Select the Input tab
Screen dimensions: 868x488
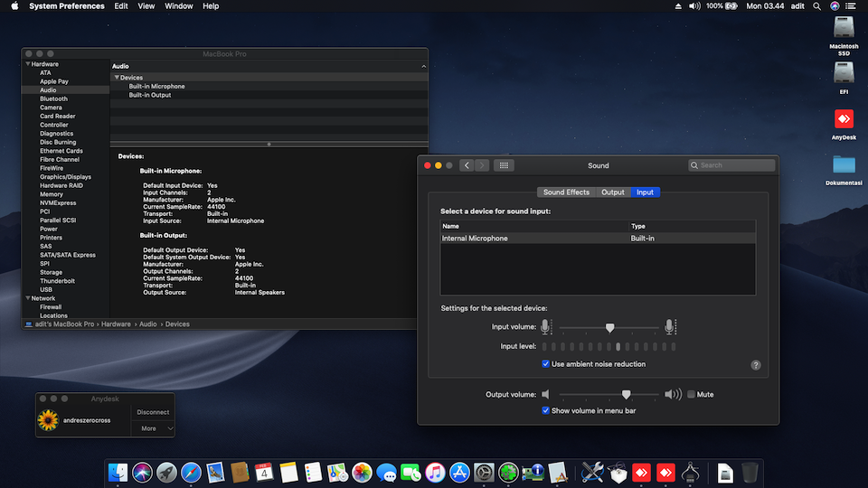(645, 192)
